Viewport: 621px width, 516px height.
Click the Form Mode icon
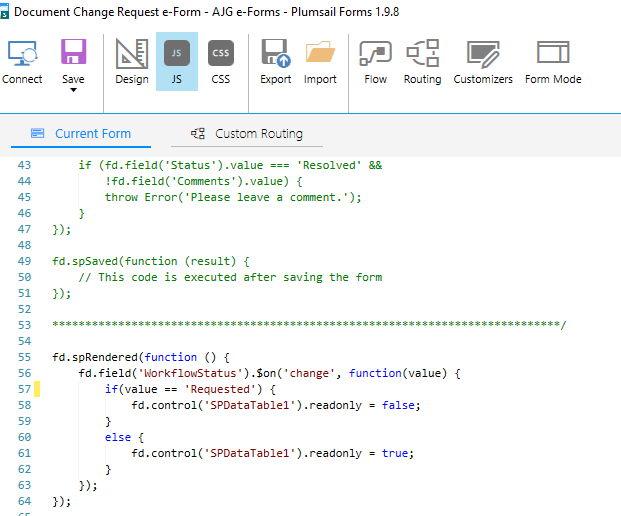(553, 54)
